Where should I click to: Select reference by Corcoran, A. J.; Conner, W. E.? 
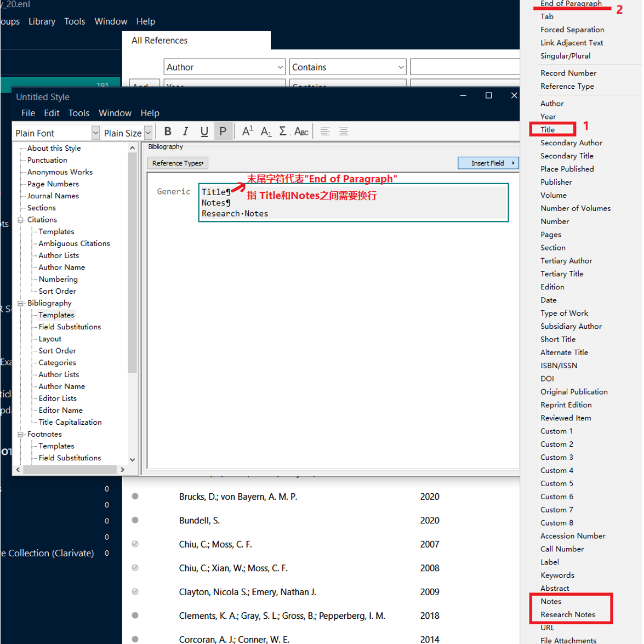coord(234,639)
